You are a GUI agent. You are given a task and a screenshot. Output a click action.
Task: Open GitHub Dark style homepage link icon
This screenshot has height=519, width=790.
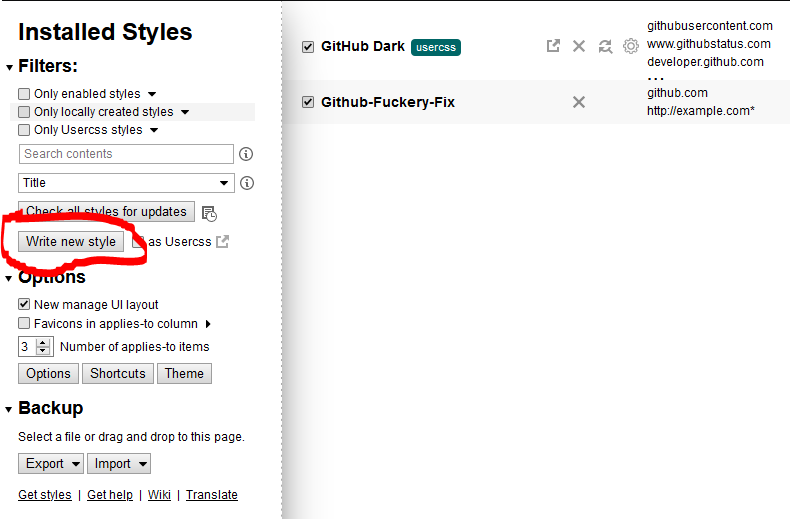(553, 46)
